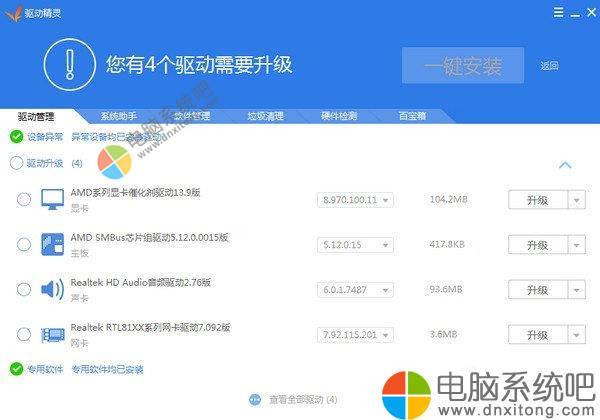Upgrade the Realtek RTL81XX网卡驱动
The width and height of the screenshot is (600, 420).
[538, 335]
